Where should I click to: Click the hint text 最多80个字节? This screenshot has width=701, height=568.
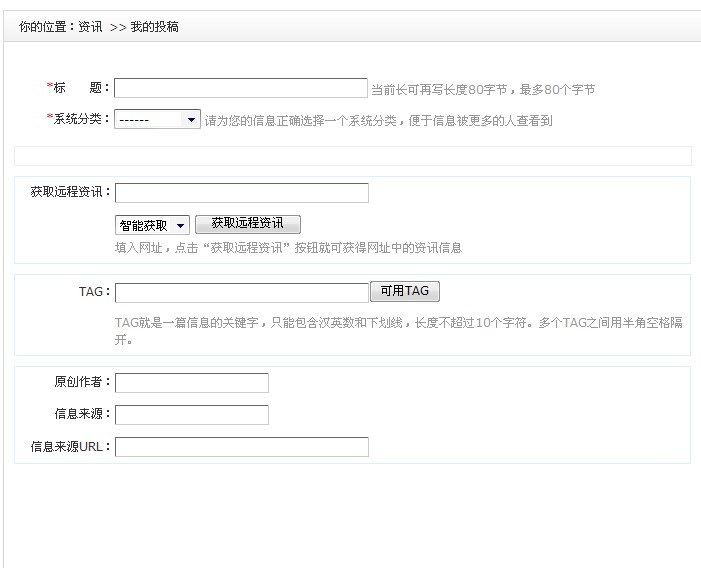click(557, 90)
